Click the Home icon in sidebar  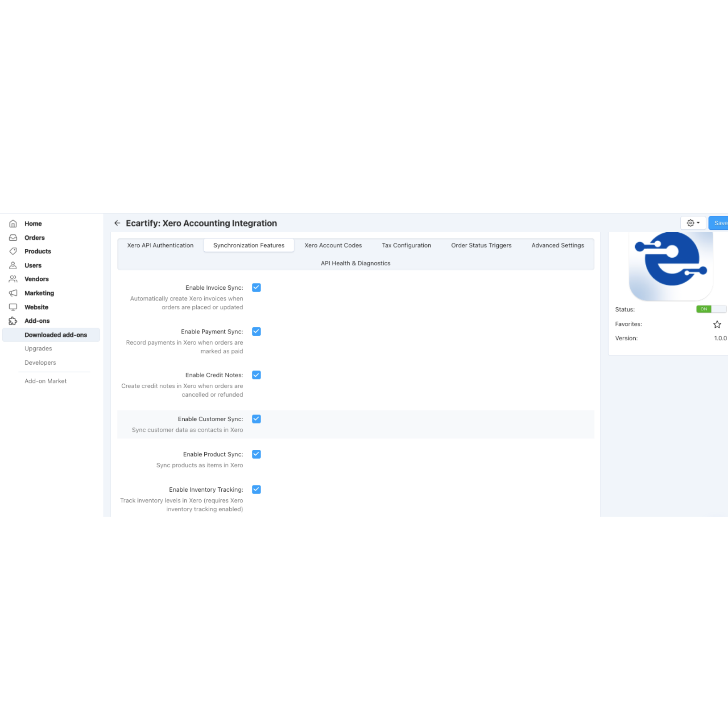(x=13, y=224)
